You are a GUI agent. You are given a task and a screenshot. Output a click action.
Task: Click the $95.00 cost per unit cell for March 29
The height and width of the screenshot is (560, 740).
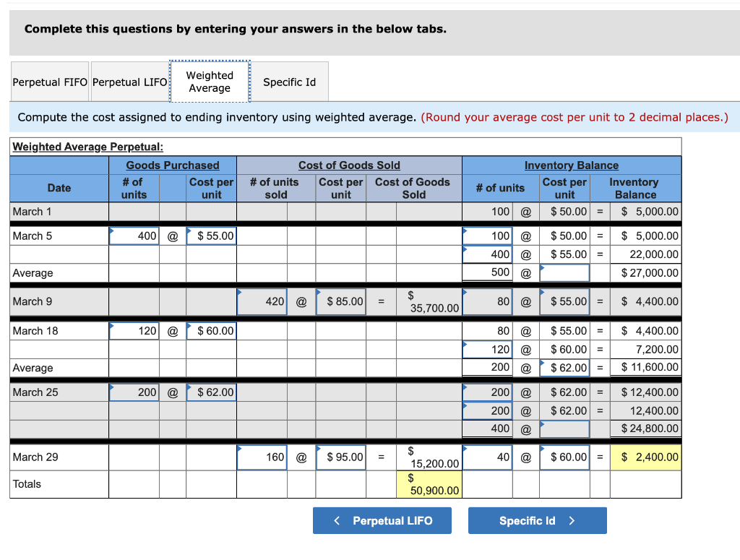tap(341, 457)
